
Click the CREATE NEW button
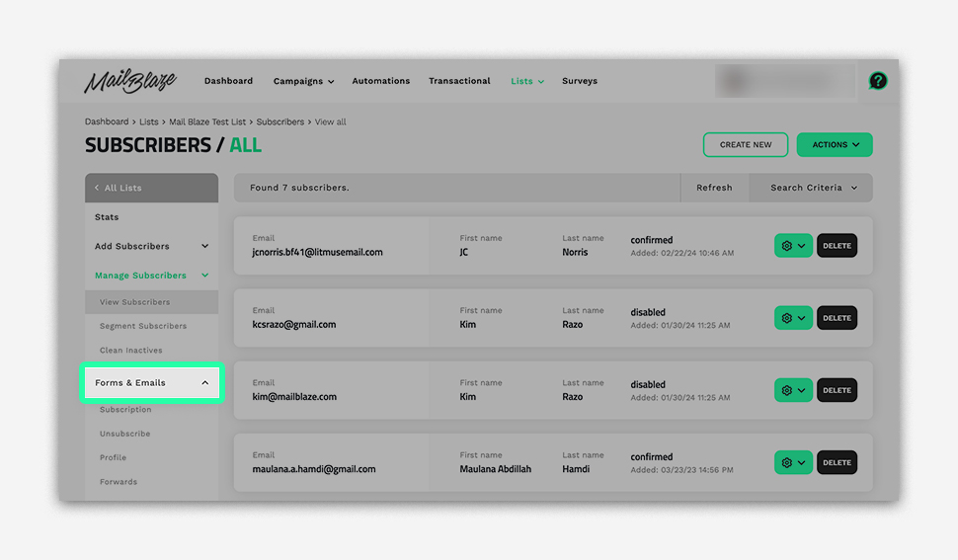746,145
